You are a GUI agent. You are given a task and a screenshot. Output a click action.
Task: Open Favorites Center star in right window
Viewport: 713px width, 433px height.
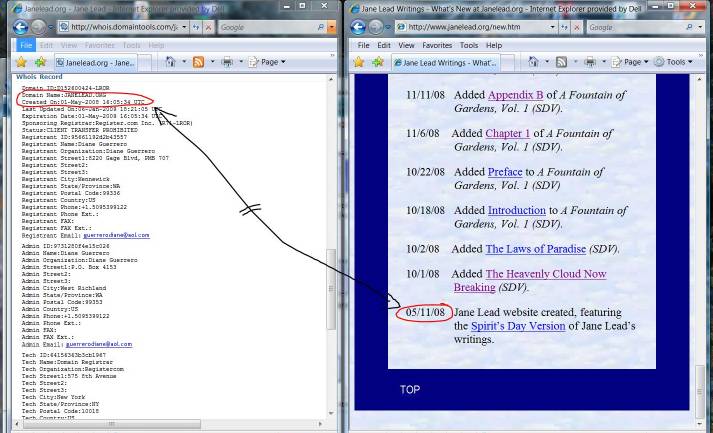[x=359, y=62]
